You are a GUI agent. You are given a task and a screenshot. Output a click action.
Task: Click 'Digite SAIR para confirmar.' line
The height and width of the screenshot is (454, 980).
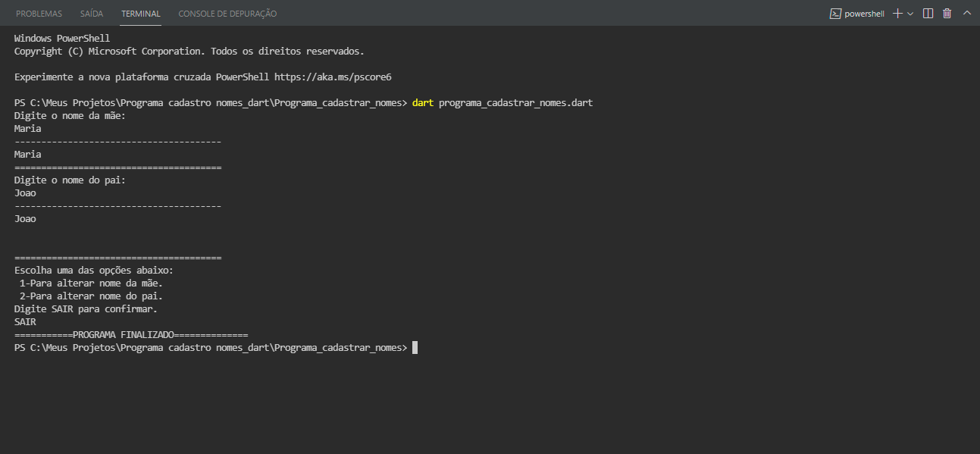pyautogui.click(x=86, y=309)
